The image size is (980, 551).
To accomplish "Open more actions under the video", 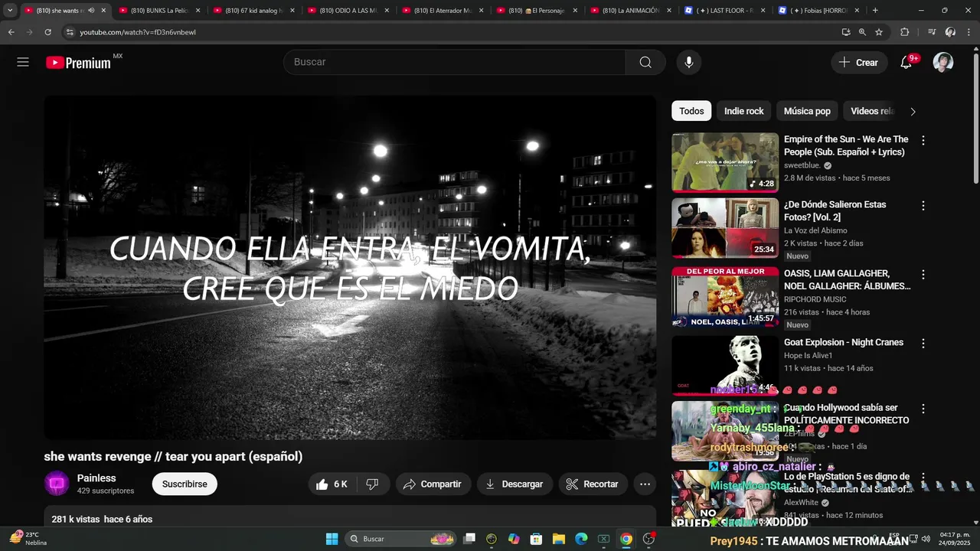I will pyautogui.click(x=645, y=484).
